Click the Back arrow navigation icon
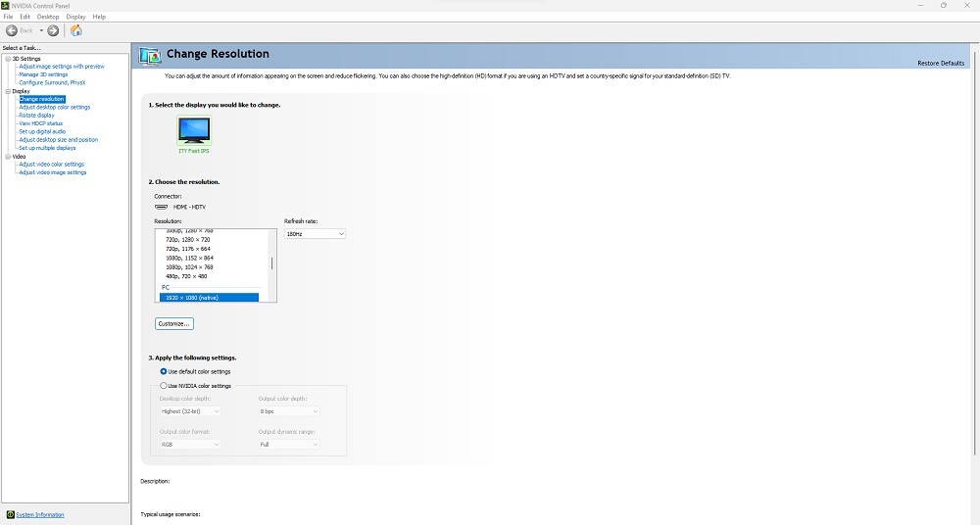This screenshot has height=525, width=980. [x=13, y=30]
